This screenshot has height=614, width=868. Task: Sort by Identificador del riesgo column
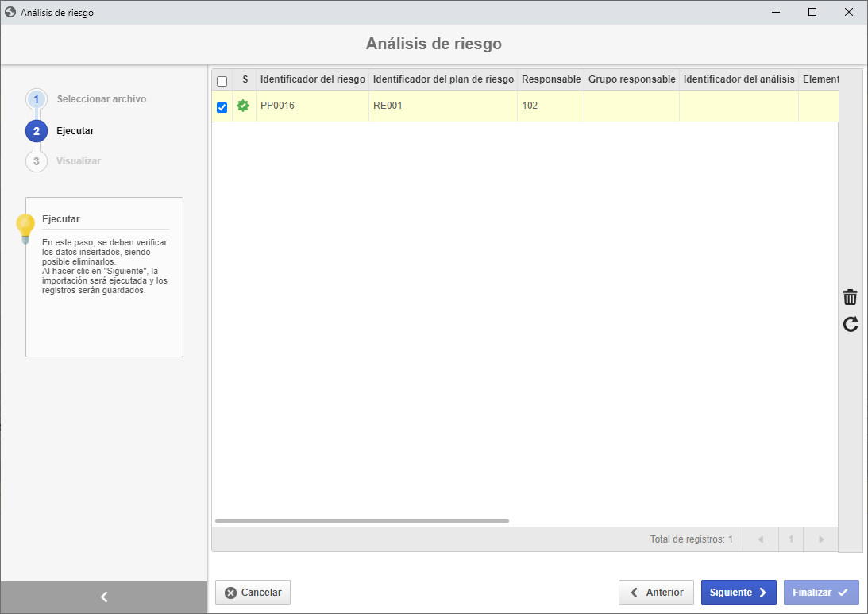click(313, 79)
